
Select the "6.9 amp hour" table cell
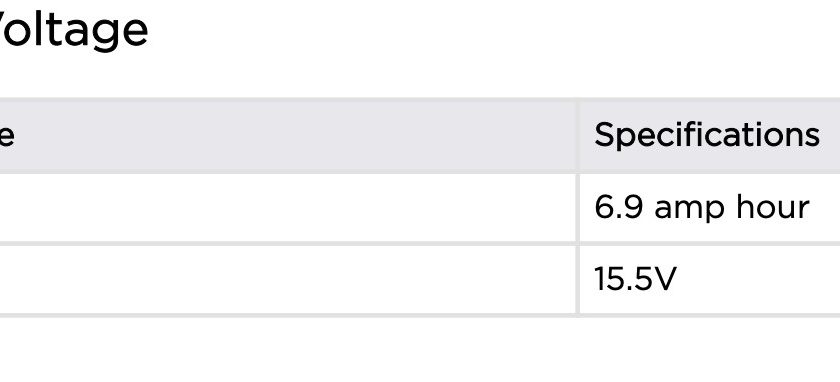click(x=710, y=207)
